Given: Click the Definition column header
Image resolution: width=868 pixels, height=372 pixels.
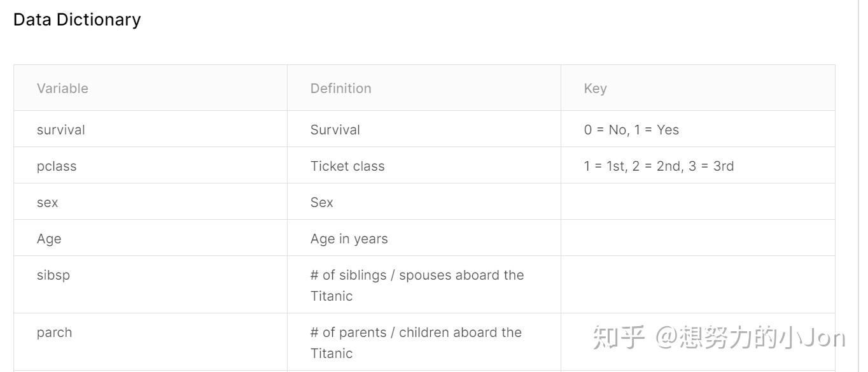Looking at the screenshot, I should coord(340,89).
